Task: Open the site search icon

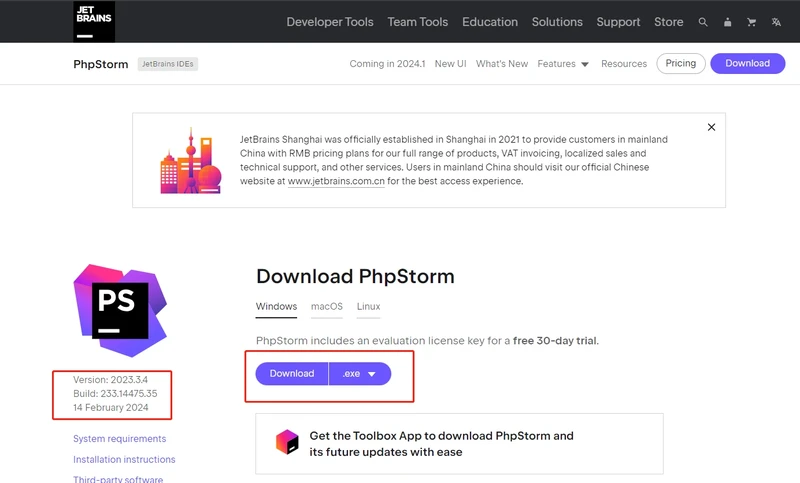Action: tap(703, 22)
